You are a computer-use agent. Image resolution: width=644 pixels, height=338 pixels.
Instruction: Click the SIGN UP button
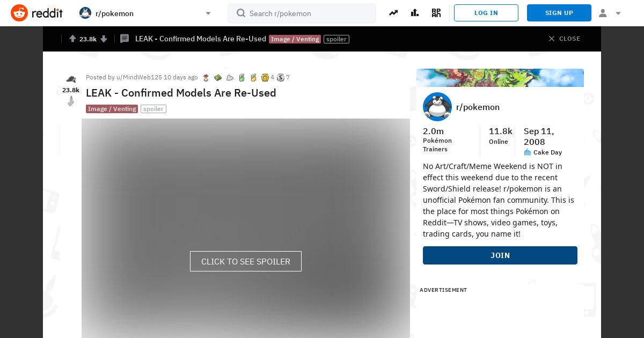pos(559,13)
